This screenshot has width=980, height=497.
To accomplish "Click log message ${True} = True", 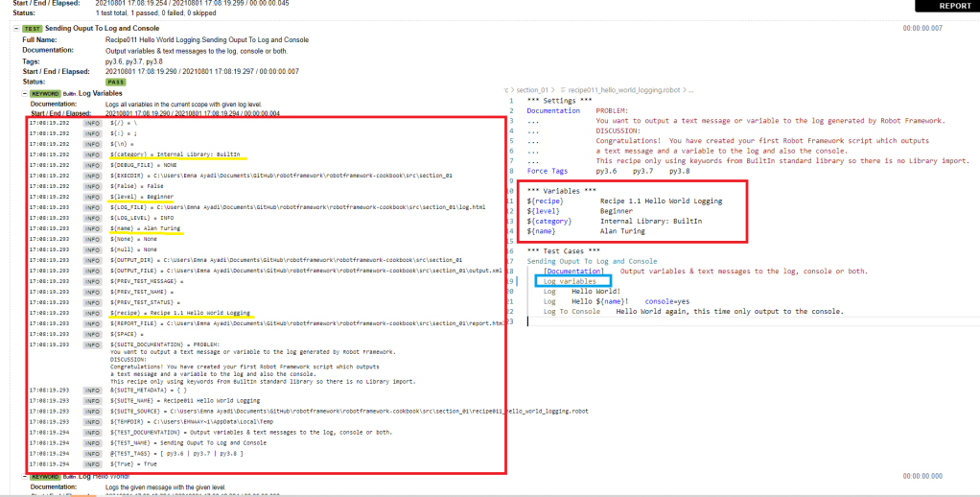I will coord(133,463).
